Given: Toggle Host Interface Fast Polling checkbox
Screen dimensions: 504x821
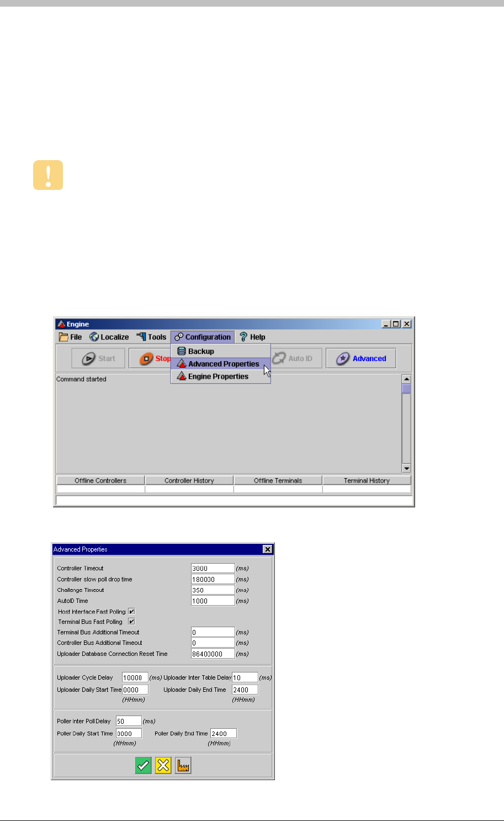Looking at the screenshot, I should pyautogui.click(x=131, y=611).
